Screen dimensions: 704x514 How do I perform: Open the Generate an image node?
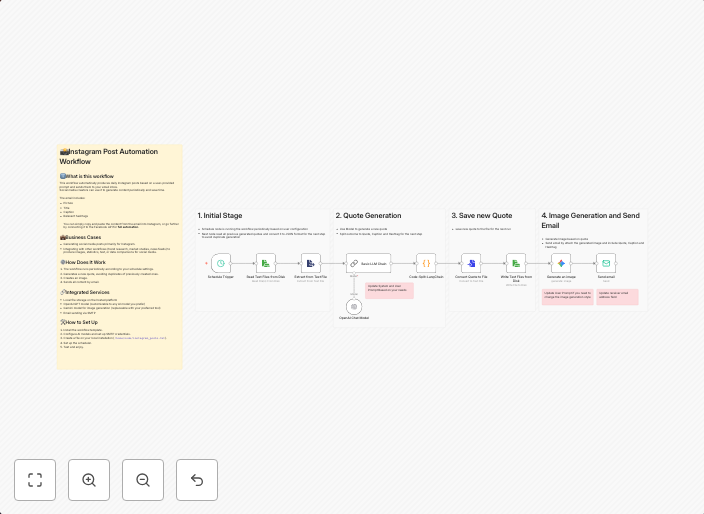point(561,263)
